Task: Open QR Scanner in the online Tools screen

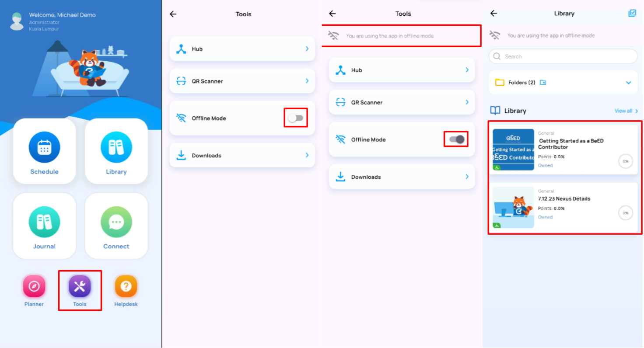Action: pos(242,81)
